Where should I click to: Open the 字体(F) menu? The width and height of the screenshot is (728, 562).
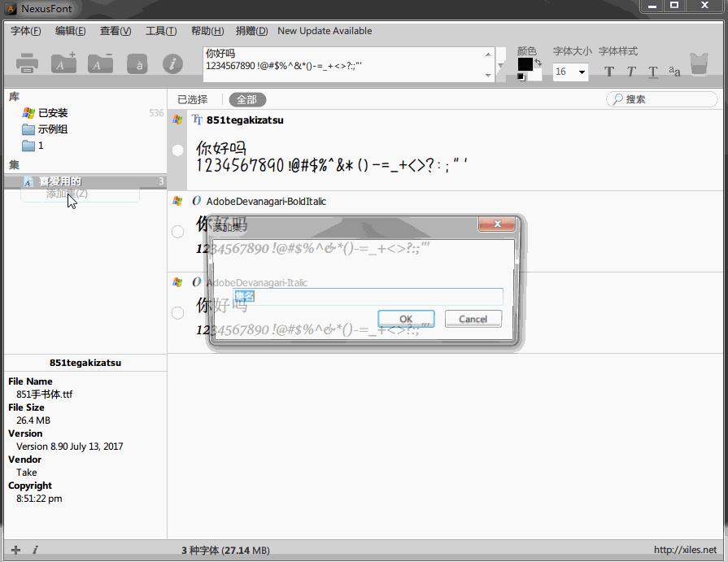coord(25,31)
